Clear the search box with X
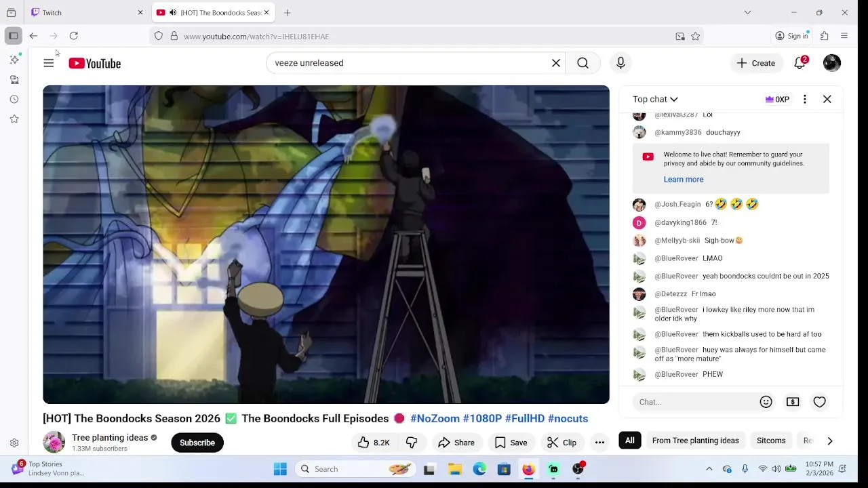Viewport: 868px width, 488px height. coord(556,63)
